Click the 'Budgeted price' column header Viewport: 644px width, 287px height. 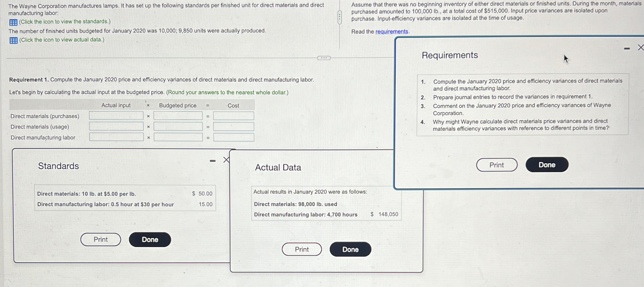(x=178, y=105)
